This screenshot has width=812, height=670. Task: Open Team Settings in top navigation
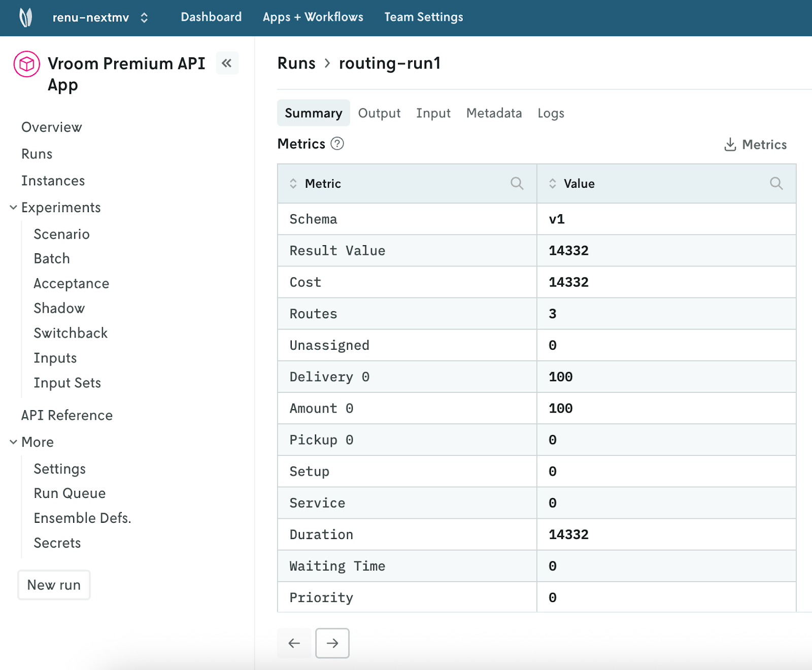(424, 17)
